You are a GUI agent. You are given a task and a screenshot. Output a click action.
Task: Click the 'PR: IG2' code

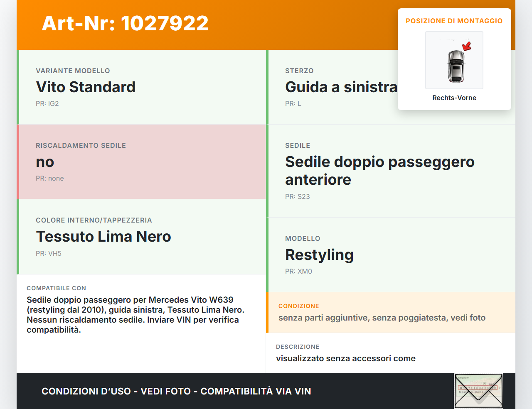click(47, 103)
